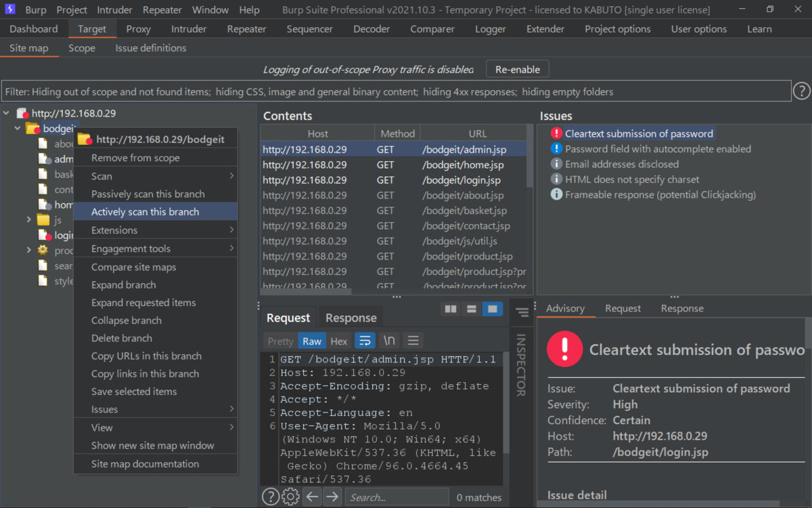
Task: Click the Burp Suite lightning logo icon
Action: click(9, 10)
